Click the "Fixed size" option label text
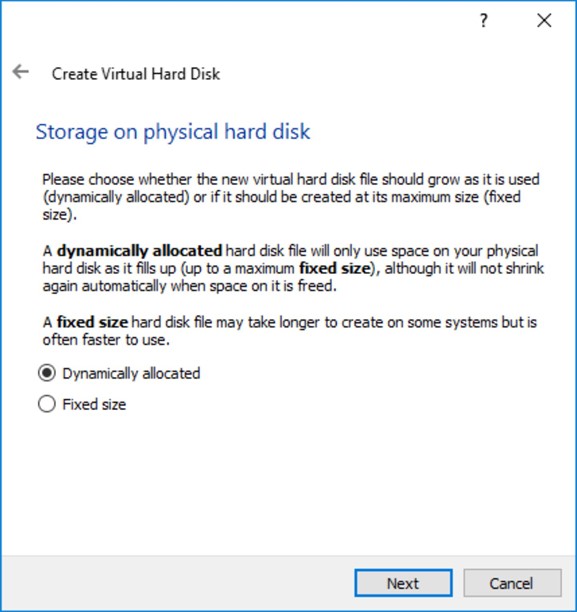Image resolution: width=577 pixels, height=612 pixels. click(x=94, y=404)
